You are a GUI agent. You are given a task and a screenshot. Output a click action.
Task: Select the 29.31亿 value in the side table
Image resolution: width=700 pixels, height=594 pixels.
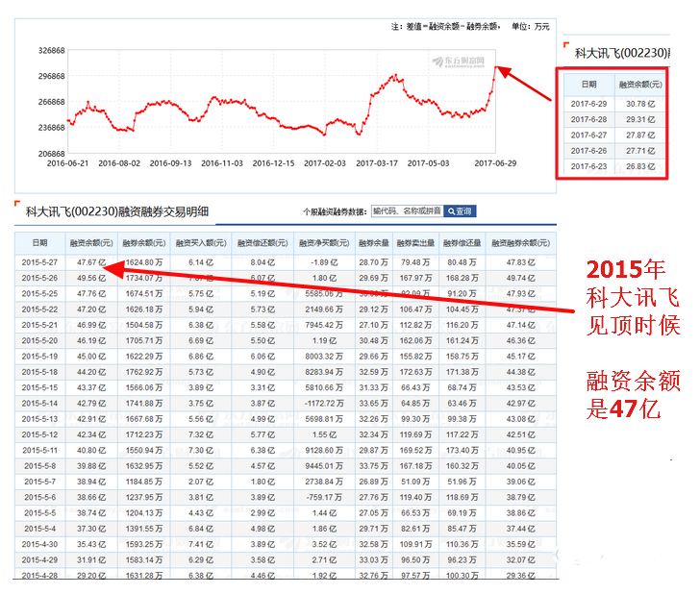[x=640, y=119]
